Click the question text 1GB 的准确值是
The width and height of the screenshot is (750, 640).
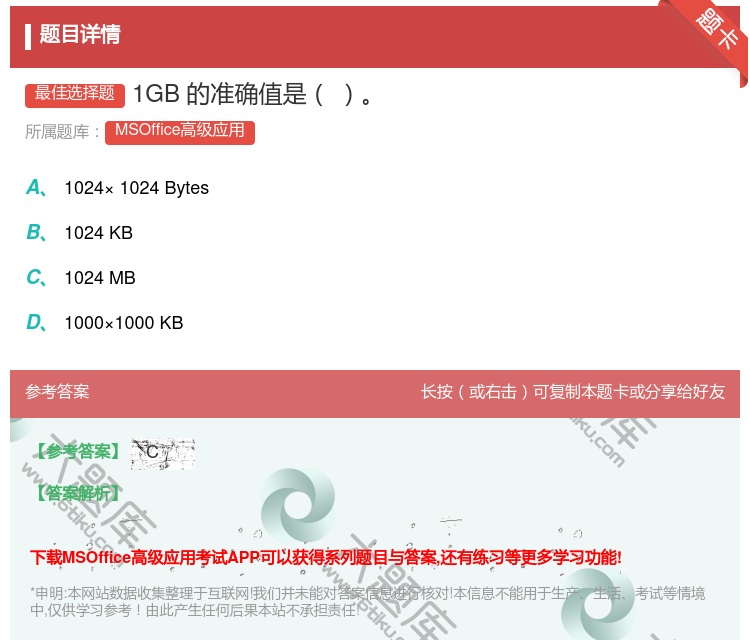pos(252,94)
